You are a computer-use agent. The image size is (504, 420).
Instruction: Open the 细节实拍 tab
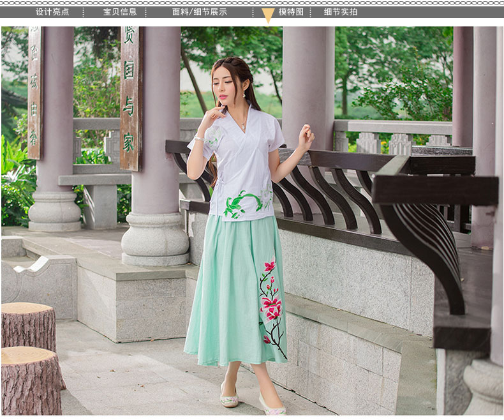click(341, 12)
